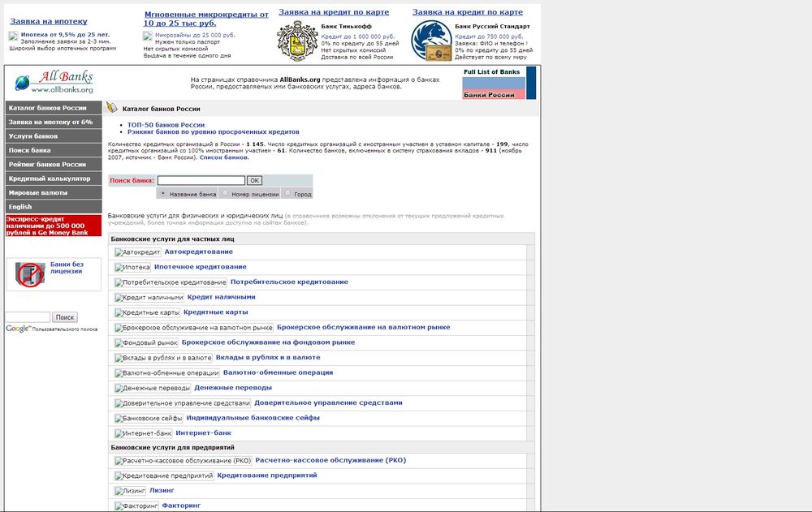This screenshot has height=512, width=812.
Task: Open Поиск банка sidebar menu item
Action: point(54,150)
